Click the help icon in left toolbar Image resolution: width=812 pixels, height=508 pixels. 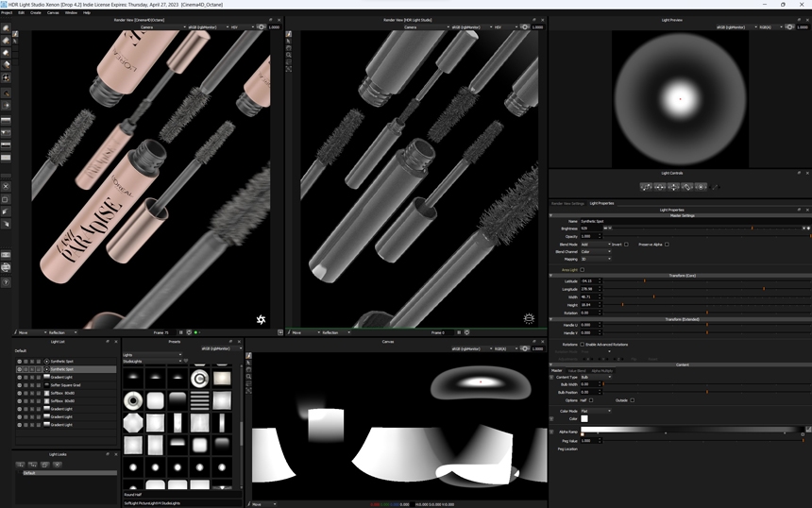(6, 282)
